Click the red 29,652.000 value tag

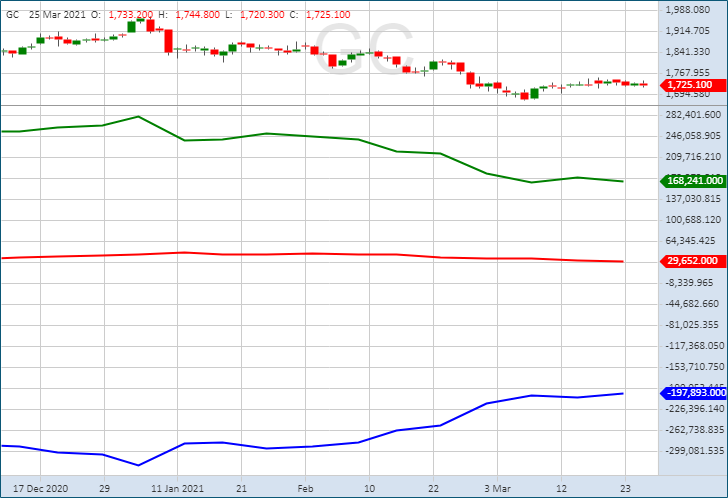[693, 261]
